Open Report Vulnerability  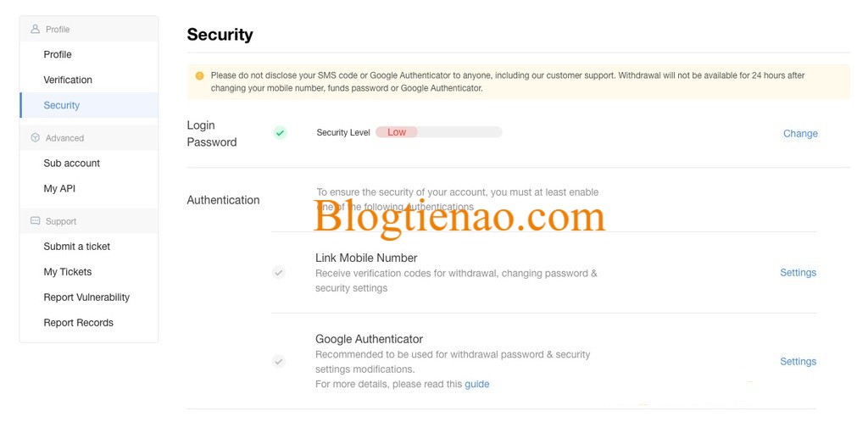coord(88,297)
